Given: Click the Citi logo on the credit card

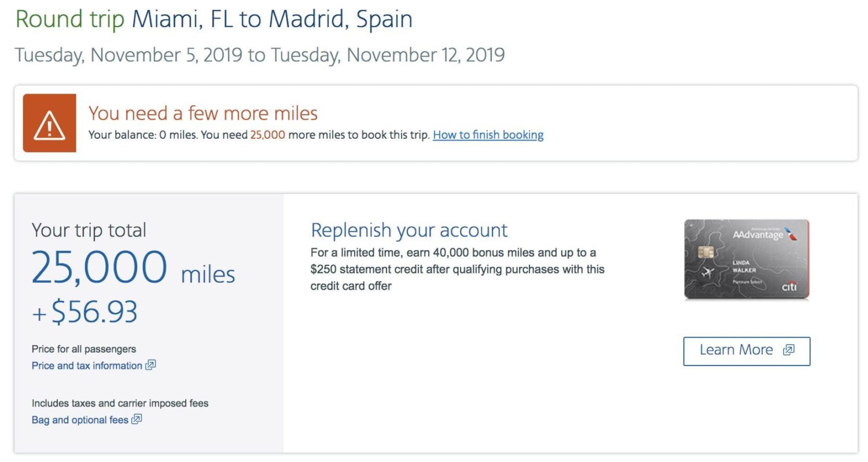Looking at the screenshot, I should pyautogui.click(x=789, y=287).
